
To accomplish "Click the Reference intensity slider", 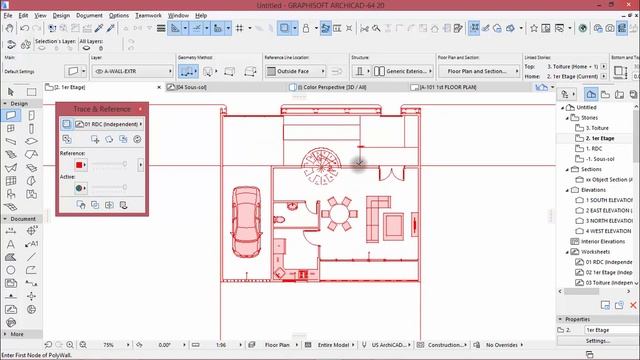I will [109, 164].
